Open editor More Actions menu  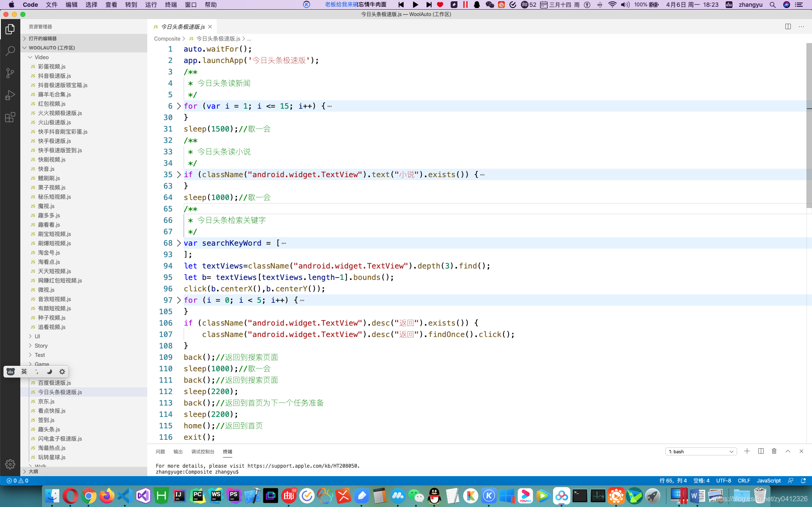pyautogui.click(x=801, y=27)
